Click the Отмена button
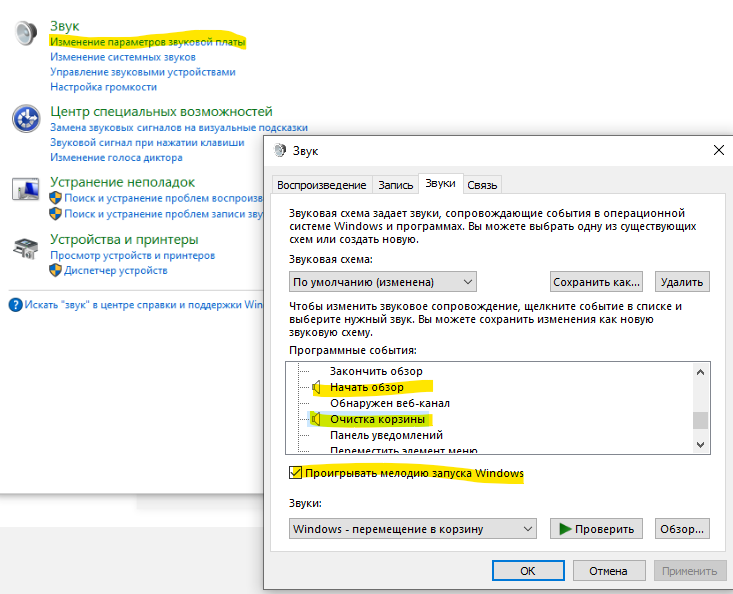This screenshot has width=733, height=594. point(609,571)
